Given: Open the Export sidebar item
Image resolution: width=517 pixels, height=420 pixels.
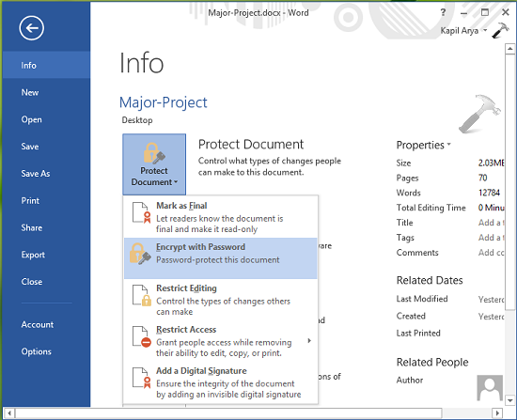Looking at the screenshot, I should pos(46,255).
